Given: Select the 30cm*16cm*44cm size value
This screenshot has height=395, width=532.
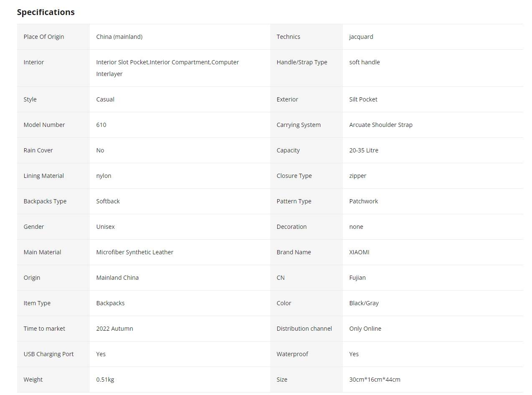Looking at the screenshot, I should coord(375,380).
